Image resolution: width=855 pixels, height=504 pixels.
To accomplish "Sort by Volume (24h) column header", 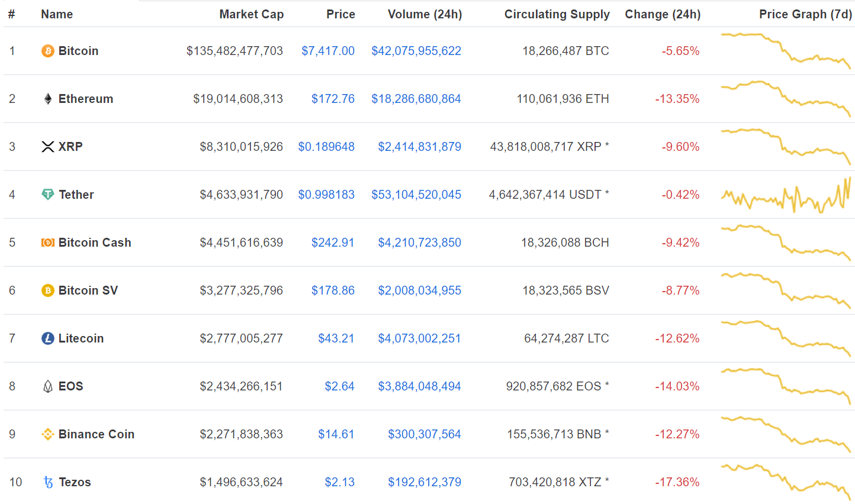I will [x=425, y=14].
